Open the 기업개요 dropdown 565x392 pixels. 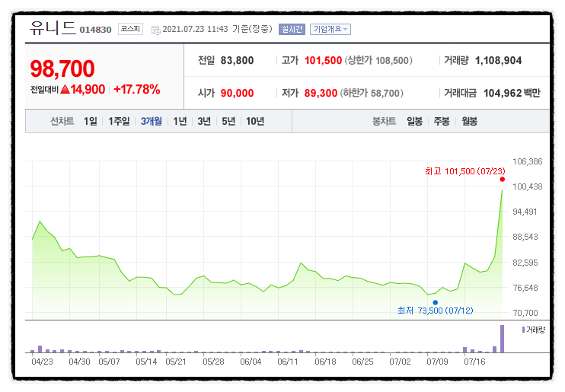pos(330,29)
